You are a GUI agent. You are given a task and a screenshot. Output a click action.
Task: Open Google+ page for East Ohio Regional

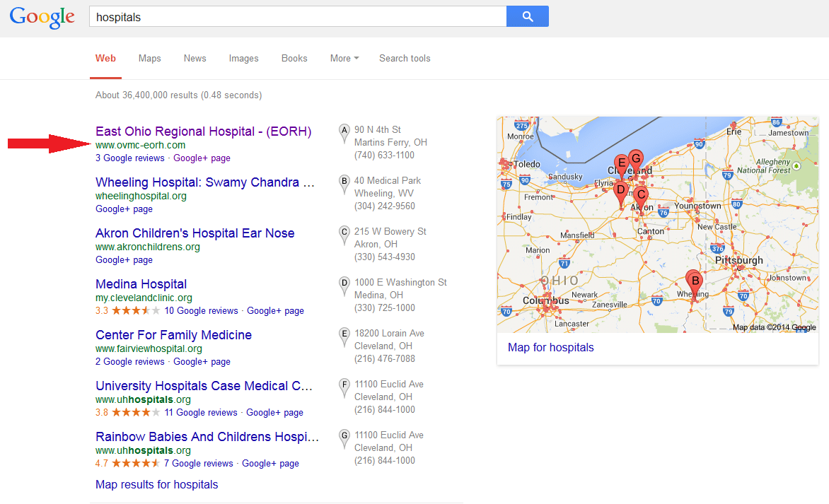[x=202, y=158]
